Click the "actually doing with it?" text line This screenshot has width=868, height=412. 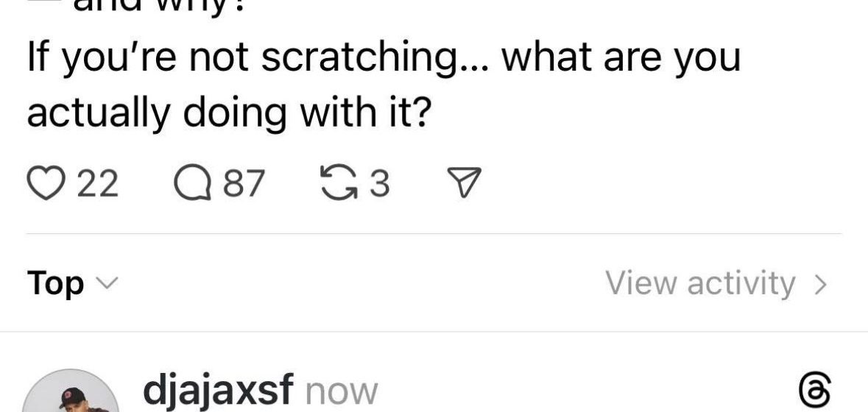(x=227, y=113)
